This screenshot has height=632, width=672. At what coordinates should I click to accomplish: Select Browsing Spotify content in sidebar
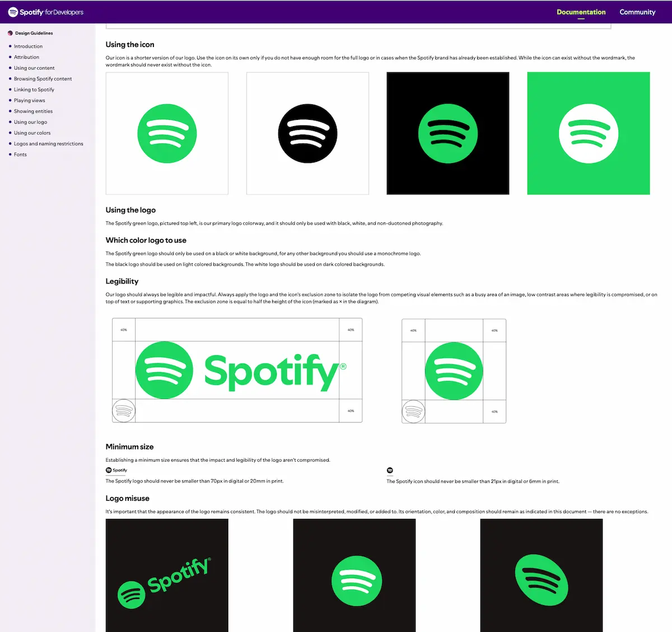point(43,79)
